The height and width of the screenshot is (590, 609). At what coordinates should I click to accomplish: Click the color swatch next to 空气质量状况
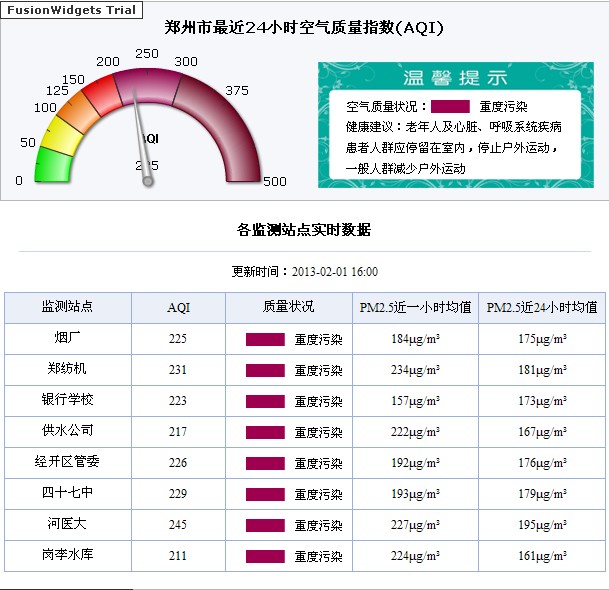tap(450, 106)
